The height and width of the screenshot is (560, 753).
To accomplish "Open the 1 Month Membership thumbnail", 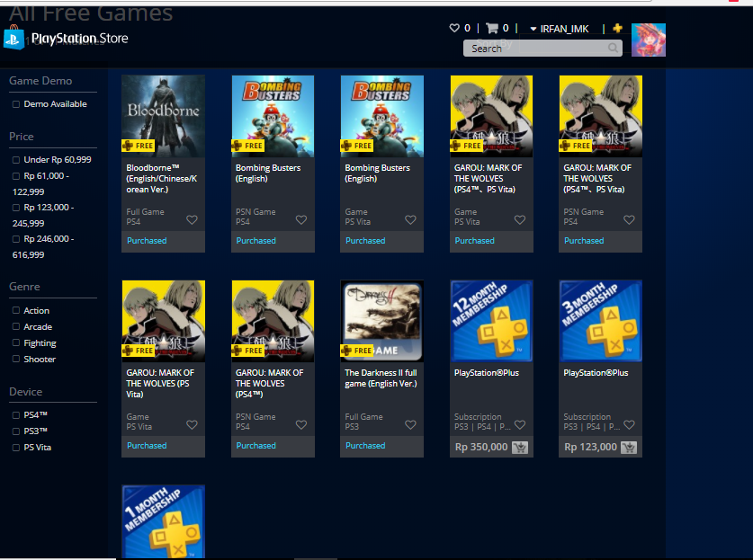I will pos(163,521).
